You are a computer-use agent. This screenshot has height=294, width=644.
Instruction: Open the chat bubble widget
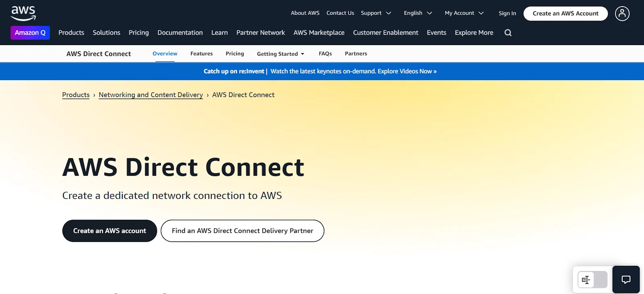(626, 280)
